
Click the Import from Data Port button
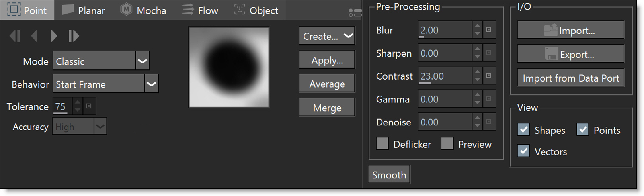pyautogui.click(x=571, y=78)
